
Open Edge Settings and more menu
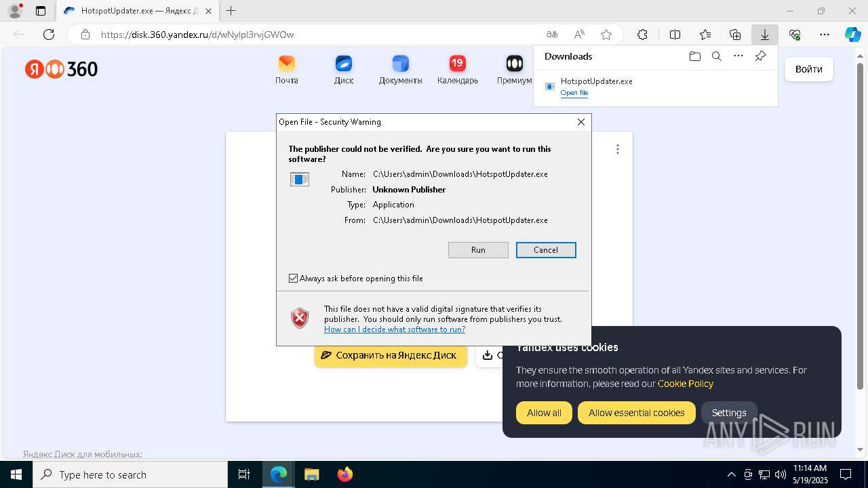pos(825,35)
